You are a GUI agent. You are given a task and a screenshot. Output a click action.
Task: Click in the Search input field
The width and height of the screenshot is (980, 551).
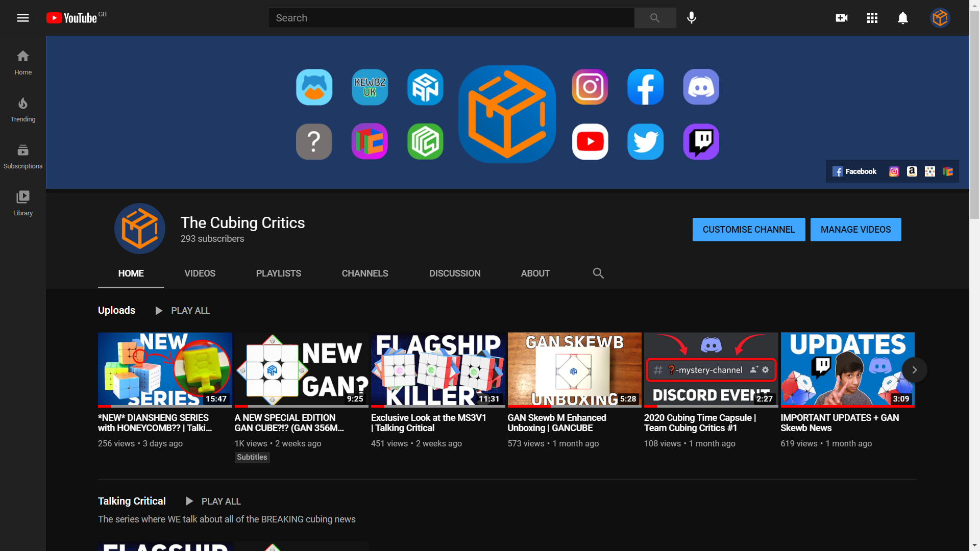[x=451, y=18]
